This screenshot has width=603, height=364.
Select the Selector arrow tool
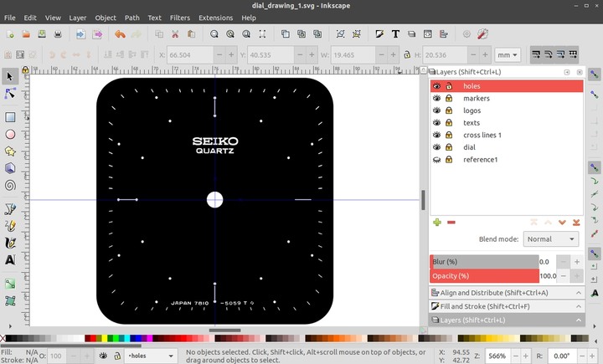[x=10, y=76]
